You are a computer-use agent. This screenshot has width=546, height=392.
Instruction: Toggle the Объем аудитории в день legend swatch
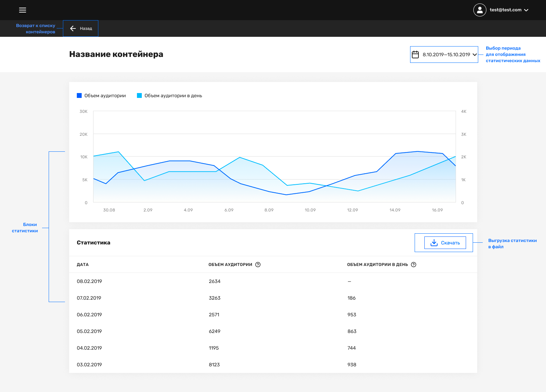139,95
